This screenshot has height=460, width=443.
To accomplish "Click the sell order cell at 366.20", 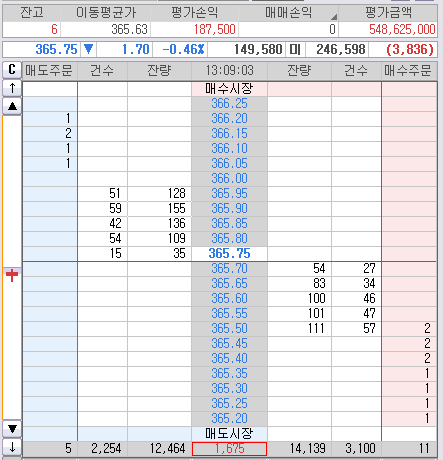I will [x=50, y=119].
